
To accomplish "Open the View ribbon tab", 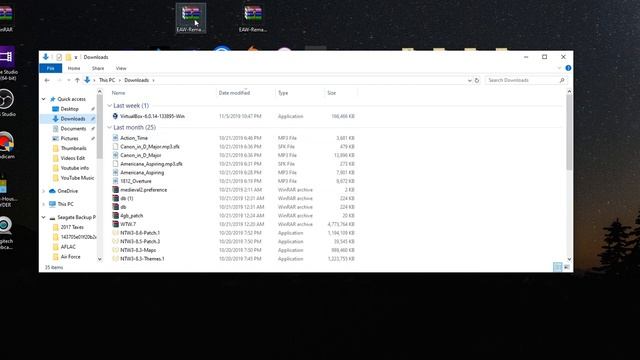I will pyautogui.click(x=121, y=69).
